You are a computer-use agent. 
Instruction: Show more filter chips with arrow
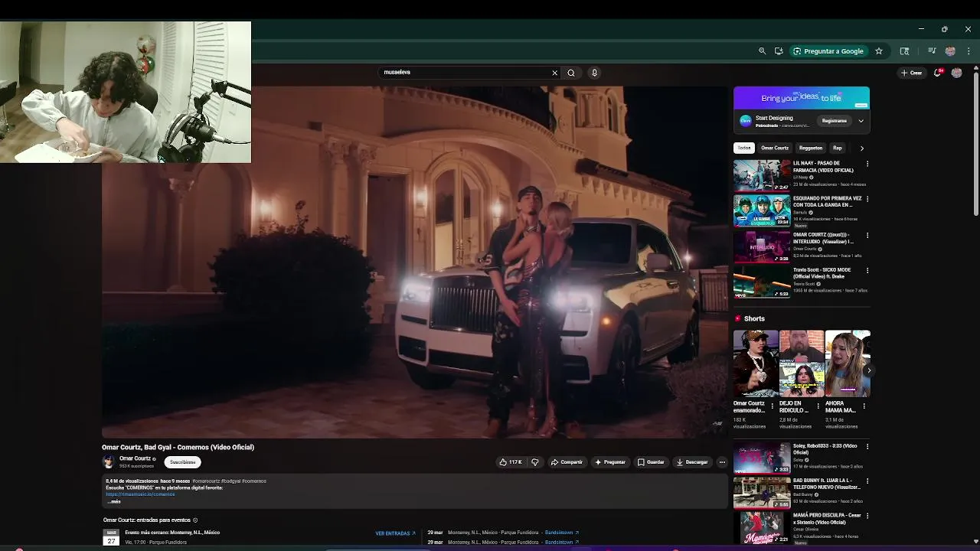click(861, 148)
